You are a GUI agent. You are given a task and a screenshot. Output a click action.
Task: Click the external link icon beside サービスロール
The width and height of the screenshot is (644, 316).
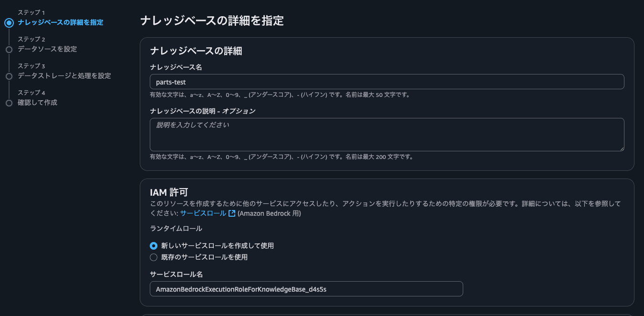click(x=231, y=213)
